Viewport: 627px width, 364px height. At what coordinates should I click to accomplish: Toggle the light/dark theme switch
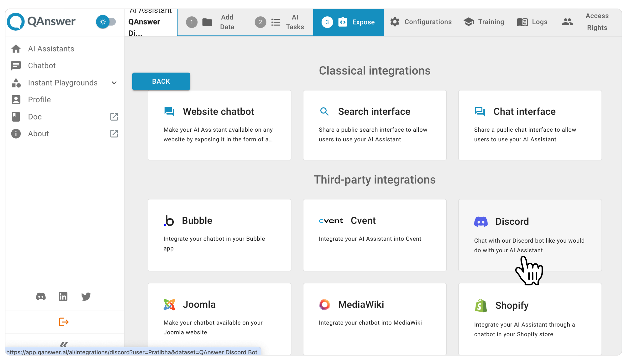pos(106,22)
